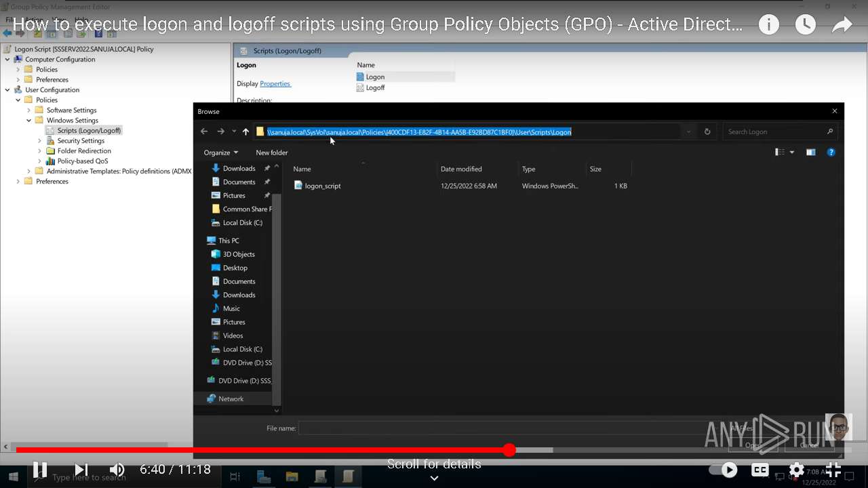The image size is (868, 488).
Task: Add video to Watch later
Action: (805, 25)
